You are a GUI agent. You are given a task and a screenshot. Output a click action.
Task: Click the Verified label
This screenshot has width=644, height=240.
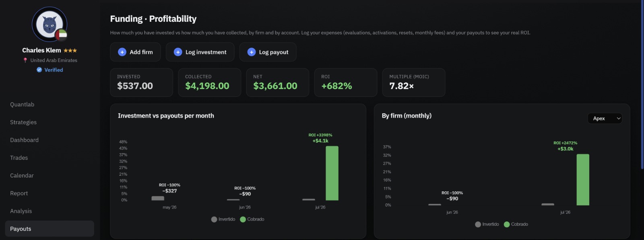coord(54,70)
